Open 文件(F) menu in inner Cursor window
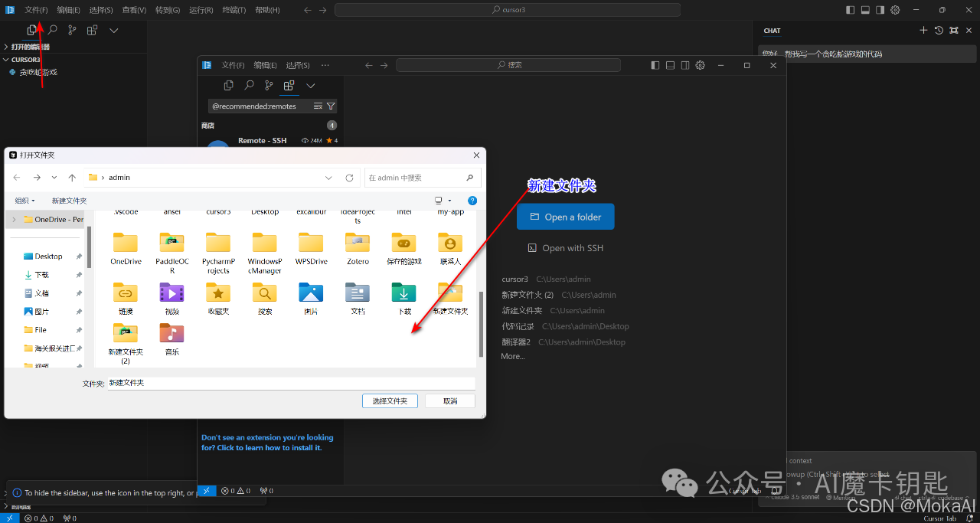This screenshot has width=980, height=523. (x=233, y=65)
